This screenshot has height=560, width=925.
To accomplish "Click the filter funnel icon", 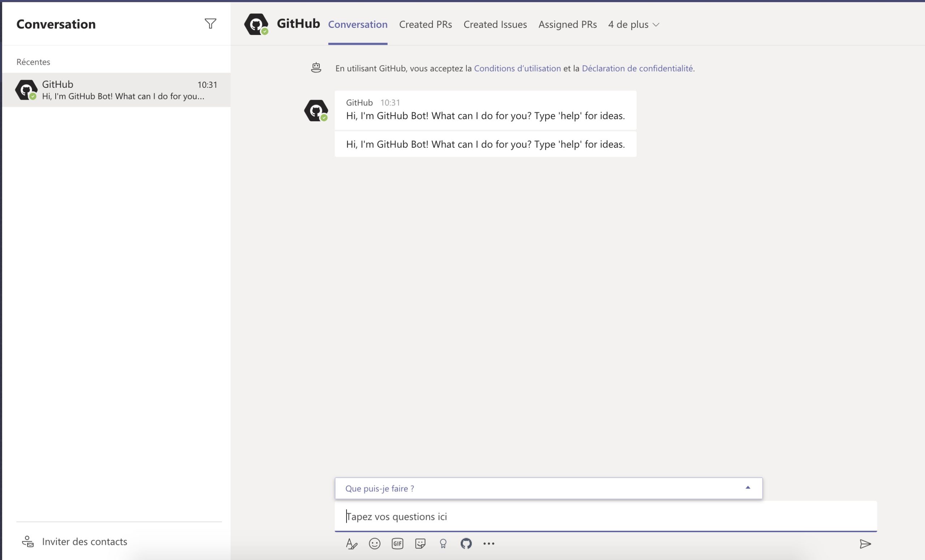I will (210, 23).
